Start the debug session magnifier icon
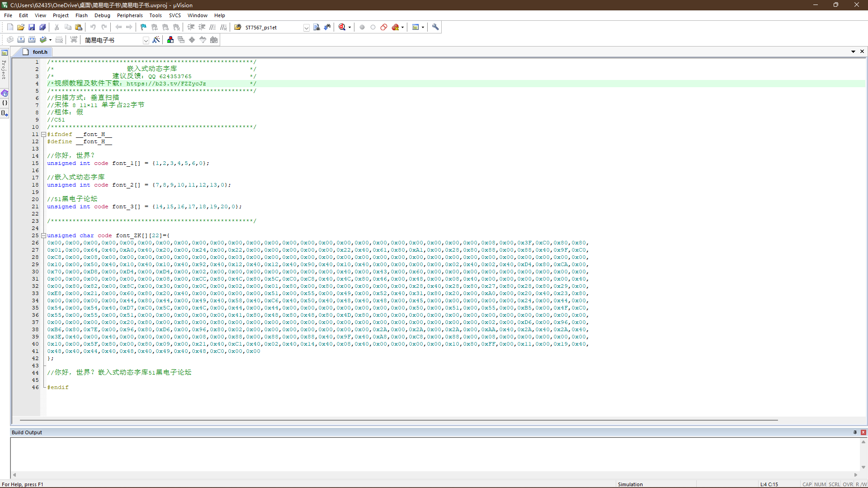The image size is (868, 488). (342, 28)
